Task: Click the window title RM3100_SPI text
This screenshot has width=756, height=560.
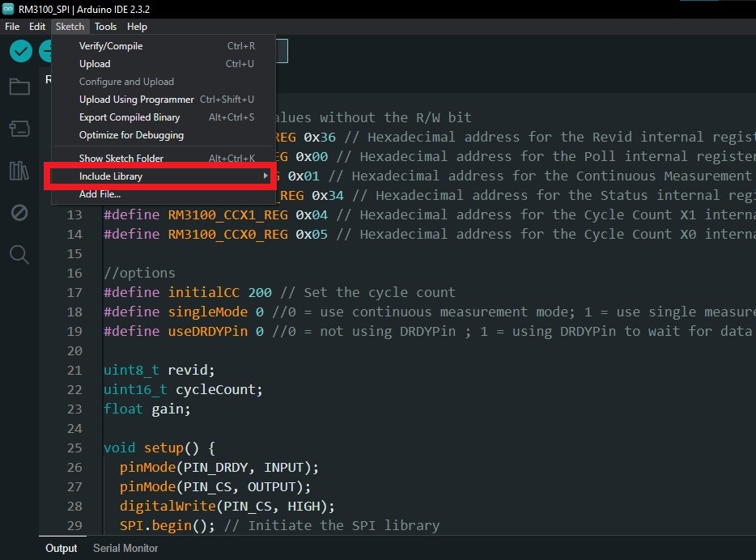Action: point(44,9)
